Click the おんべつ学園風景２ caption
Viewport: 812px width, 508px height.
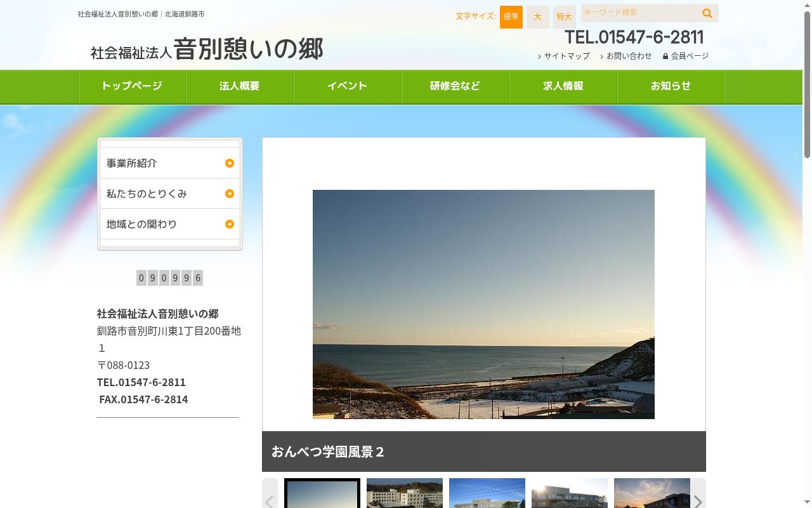pyautogui.click(x=328, y=451)
